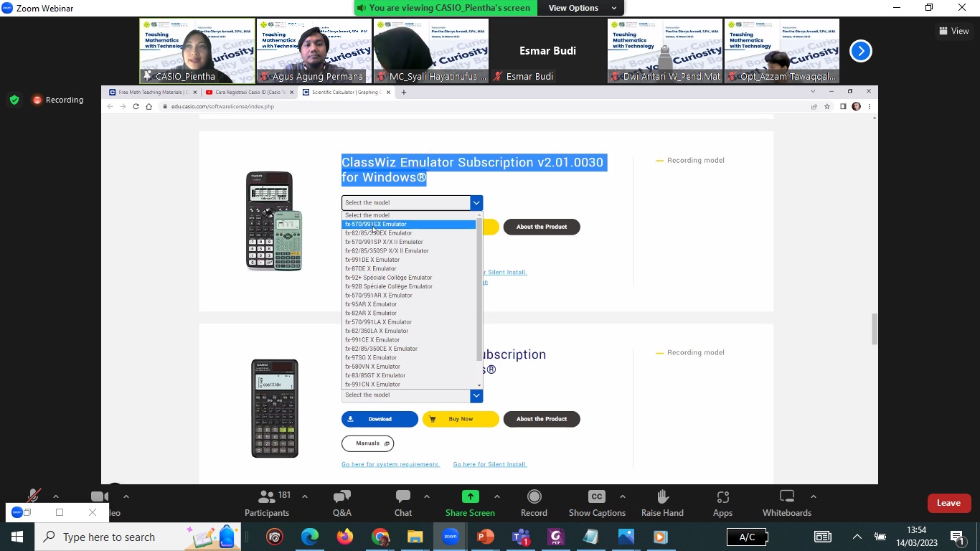Choose fx-991DE X Emulator from list
Image resolution: width=980 pixels, height=551 pixels.
pyautogui.click(x=409, y=260)
